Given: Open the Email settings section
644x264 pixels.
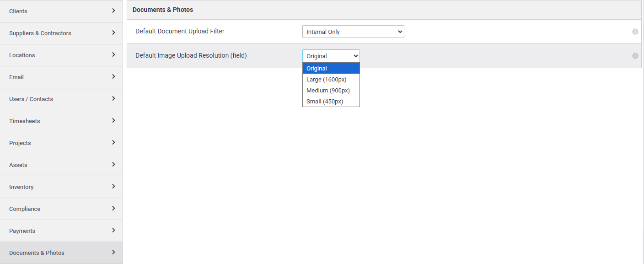Looking at the screenshot, I should [61, 77].
